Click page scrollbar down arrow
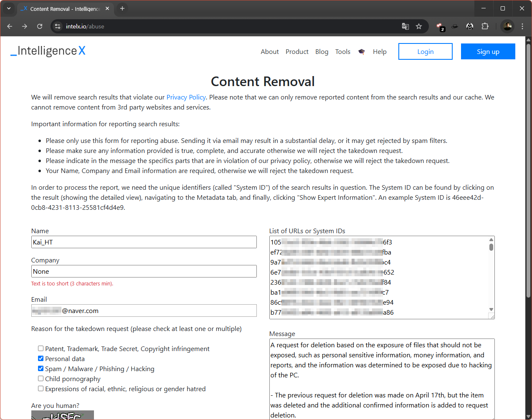 [x=528, y=416]
